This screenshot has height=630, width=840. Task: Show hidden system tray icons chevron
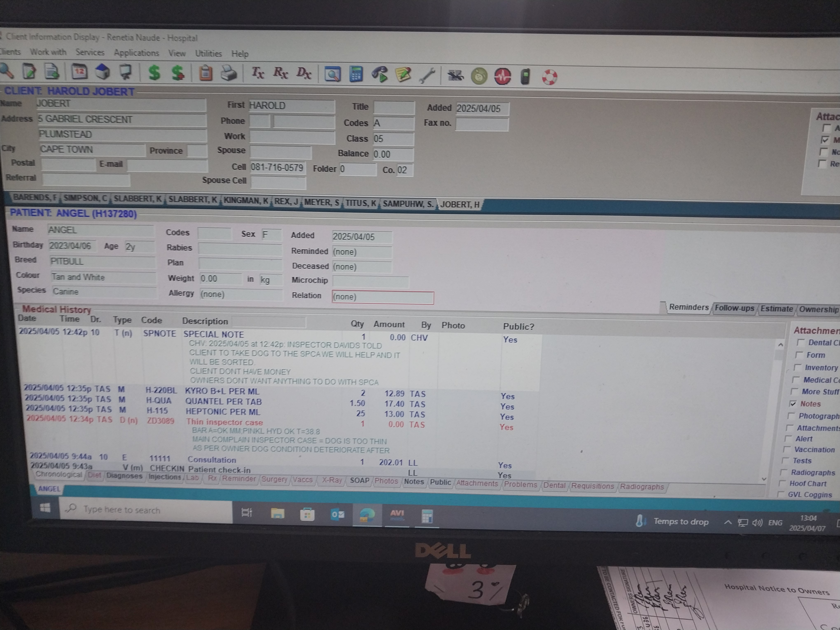tap(728, 522)
